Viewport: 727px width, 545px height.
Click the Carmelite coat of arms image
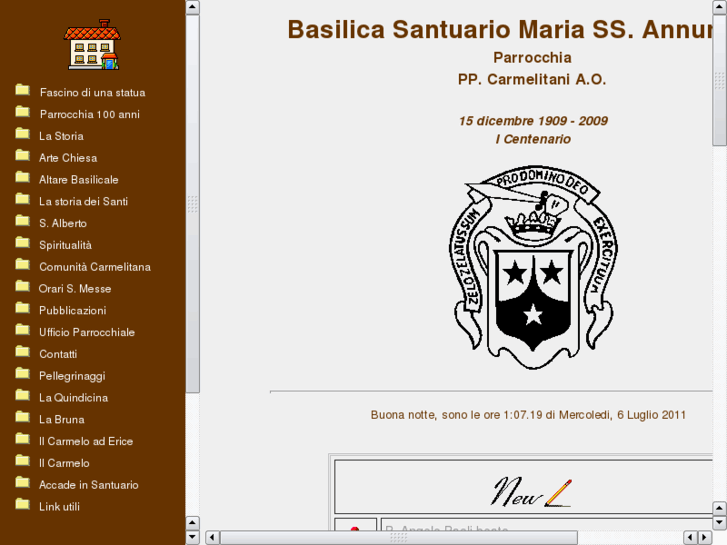pos(533,267)
